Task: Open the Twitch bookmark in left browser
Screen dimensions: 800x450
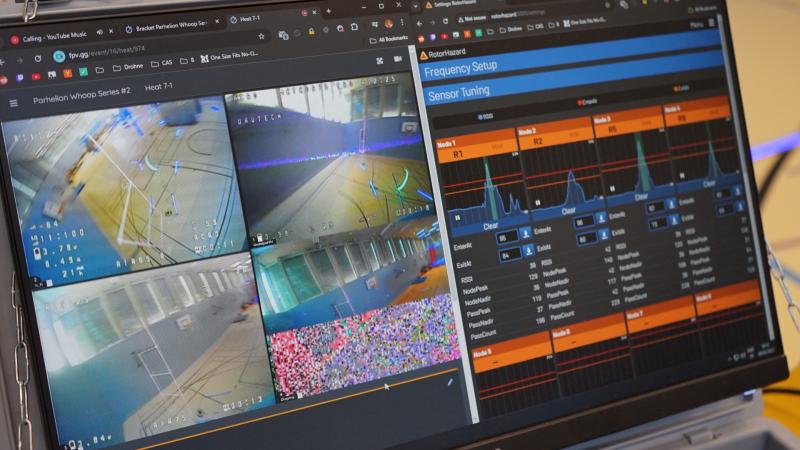Action: point(19,78)
